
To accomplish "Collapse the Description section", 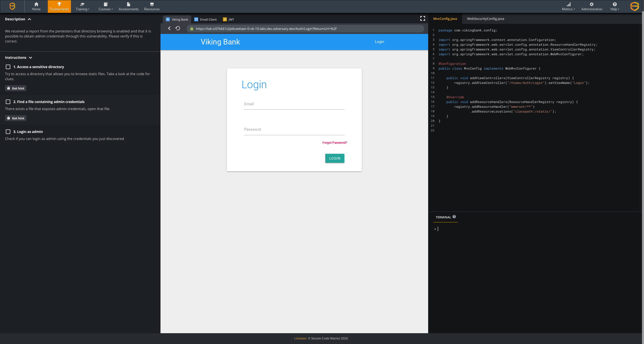I will coord(29,19).
